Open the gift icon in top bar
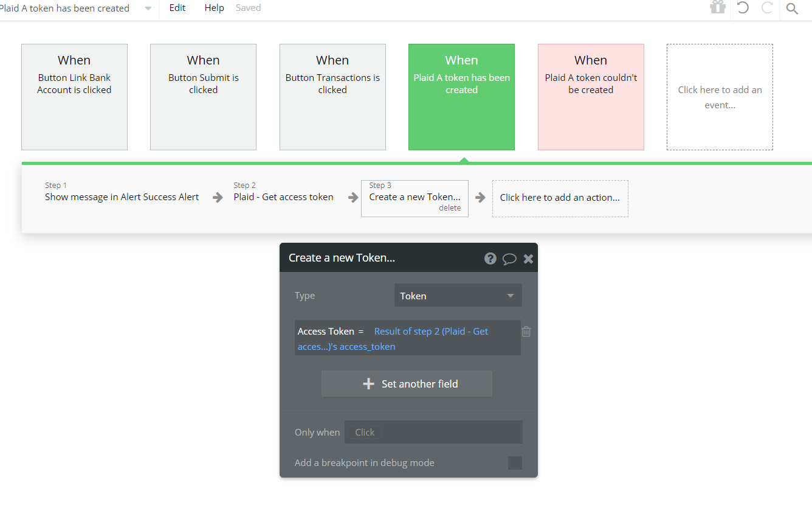Screen dimensions: 812x508 click(718, 7)
